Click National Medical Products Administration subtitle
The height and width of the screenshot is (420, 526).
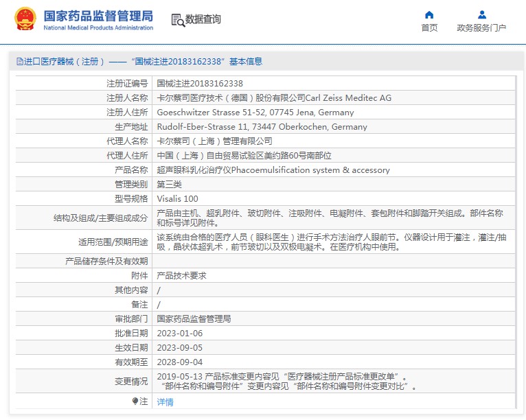(98, 28)
